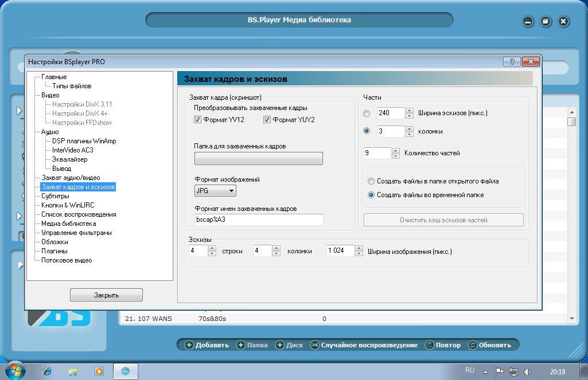
Task: Select Главные in settings tree
Action: (54, 77)
